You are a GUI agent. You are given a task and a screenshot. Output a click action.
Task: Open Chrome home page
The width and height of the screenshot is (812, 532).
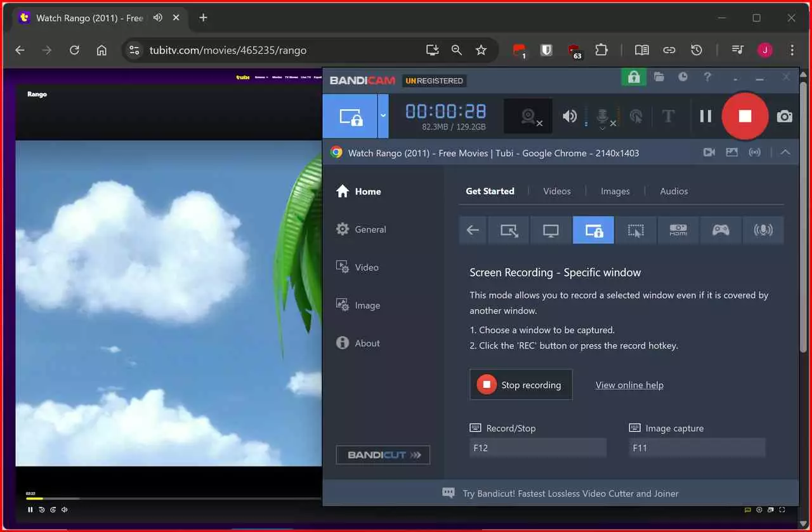(x=101, y=50)
